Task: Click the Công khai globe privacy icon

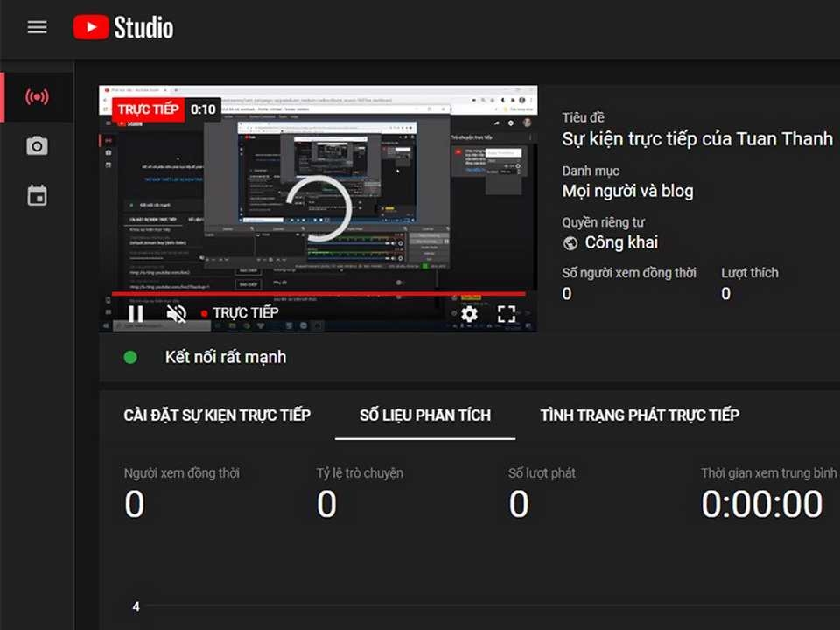Action: (x=570, y=242)
